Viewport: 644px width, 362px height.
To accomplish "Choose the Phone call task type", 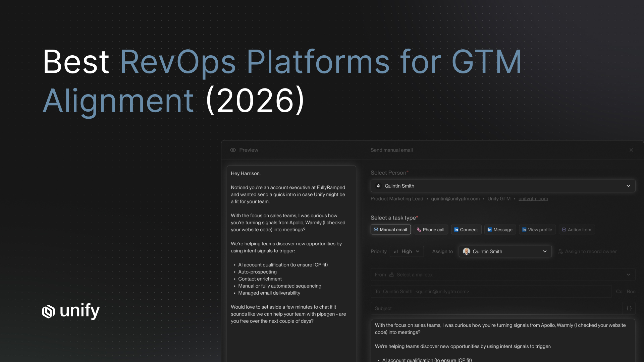I will 430,230.
